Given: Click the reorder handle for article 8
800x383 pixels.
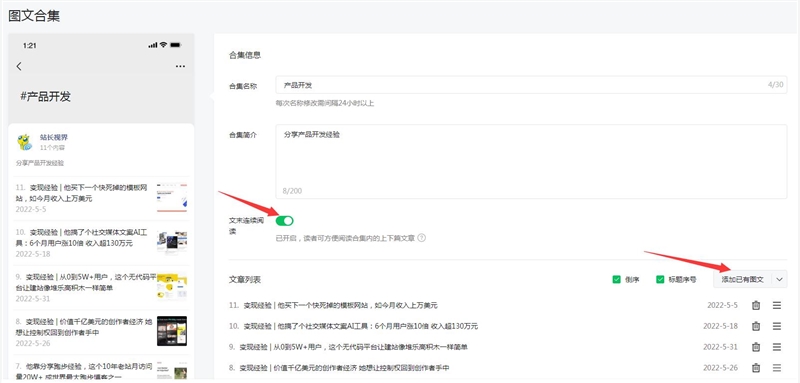Looking at the screenshot, I should pos(777,368).
